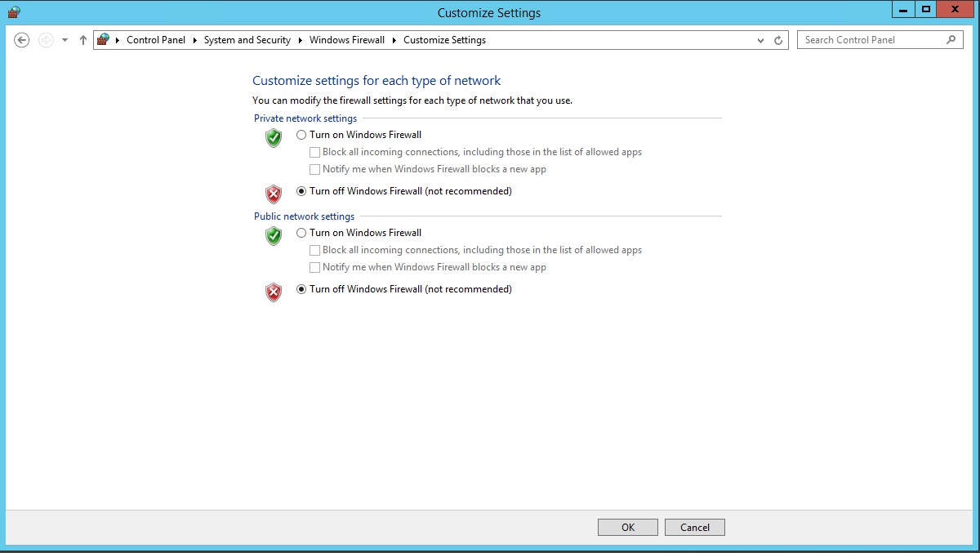
Task: Click the firewall icon in address bar
Action: 103,39
